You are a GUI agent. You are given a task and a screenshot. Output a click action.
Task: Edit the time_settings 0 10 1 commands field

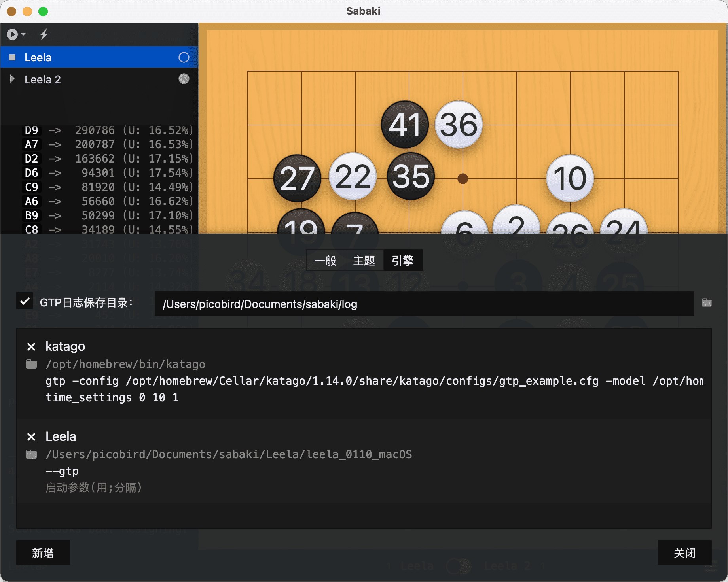(374, 397)
